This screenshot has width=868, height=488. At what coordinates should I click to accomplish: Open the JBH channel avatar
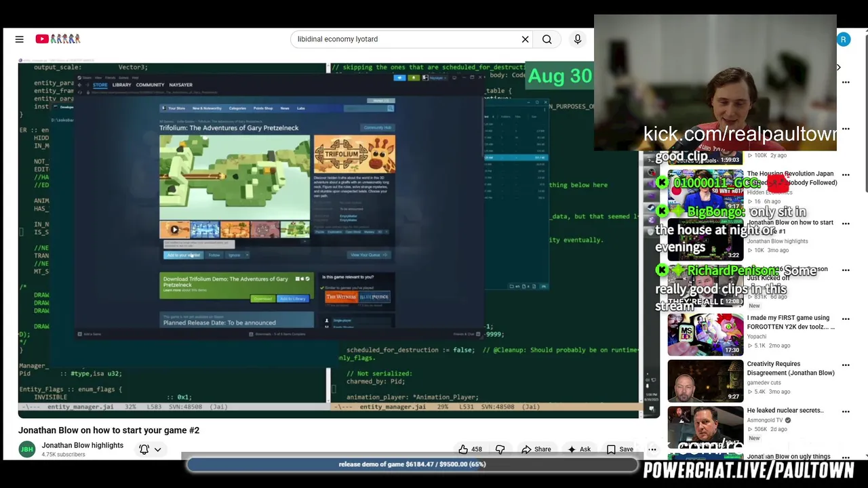(27, 449)
